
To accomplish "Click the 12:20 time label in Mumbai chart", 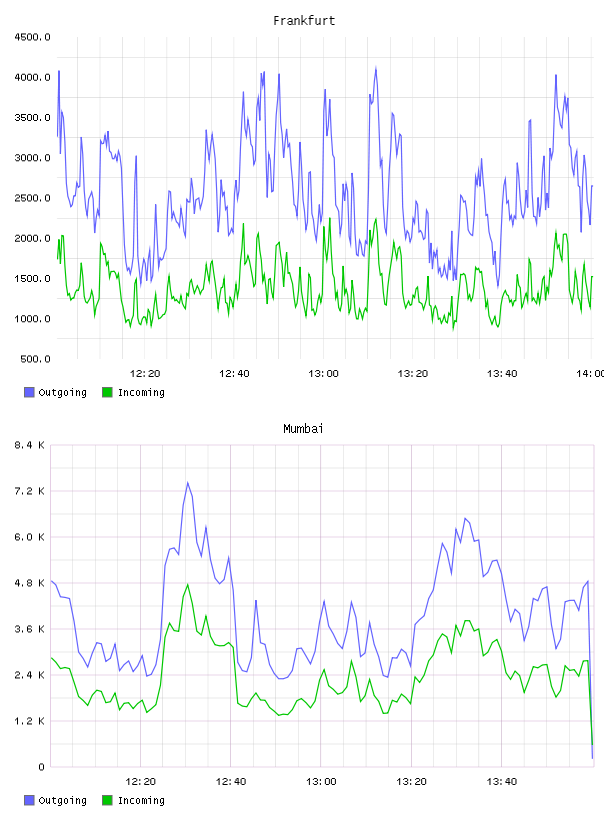I will click(x=141, y=782).
